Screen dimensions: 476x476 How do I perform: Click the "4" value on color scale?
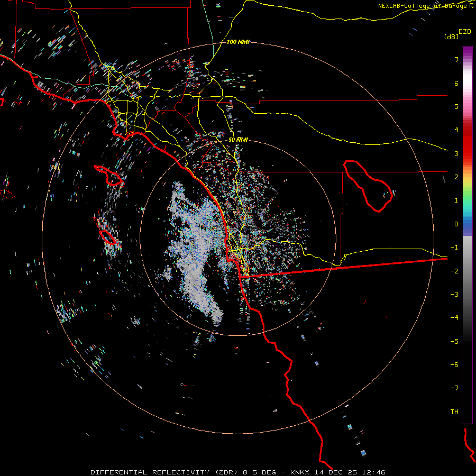point(456,130)
